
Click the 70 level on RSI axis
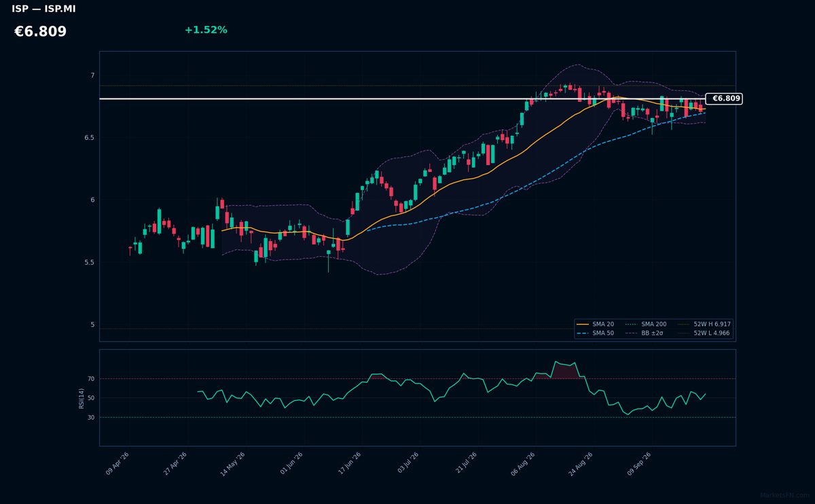[91, 378]
